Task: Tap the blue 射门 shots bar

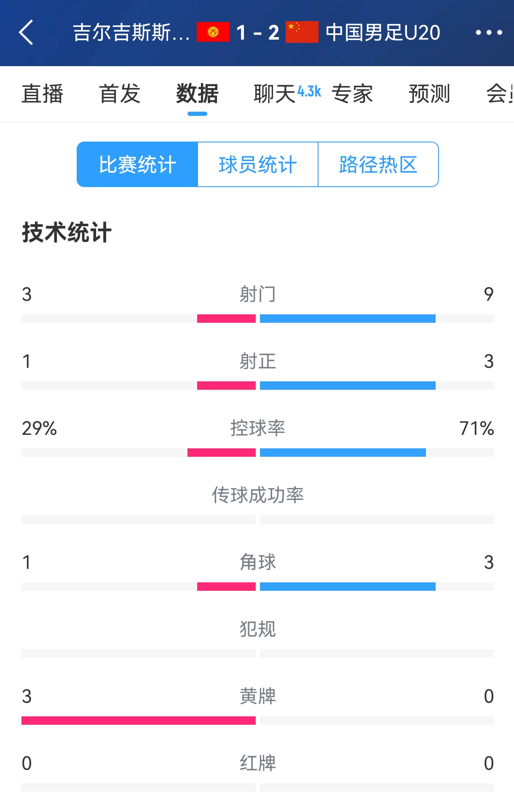Action: 348,319
